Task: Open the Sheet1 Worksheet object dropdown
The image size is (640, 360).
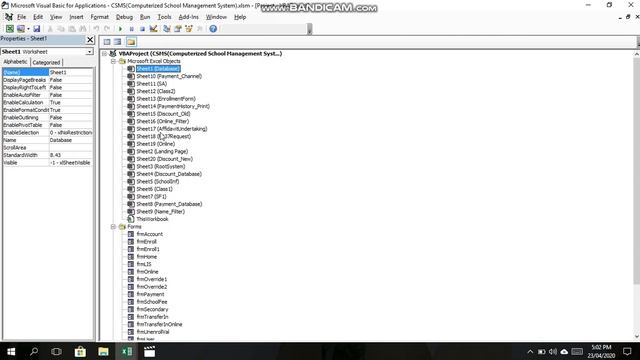Action: pyautogui.click(x=89, y=52)
